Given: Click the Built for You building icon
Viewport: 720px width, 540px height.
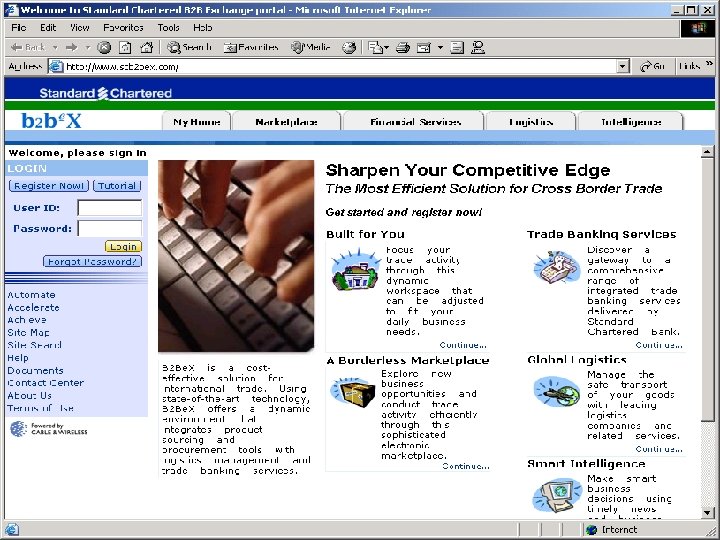Looking at the screenshot, I should tap(356, 270).
